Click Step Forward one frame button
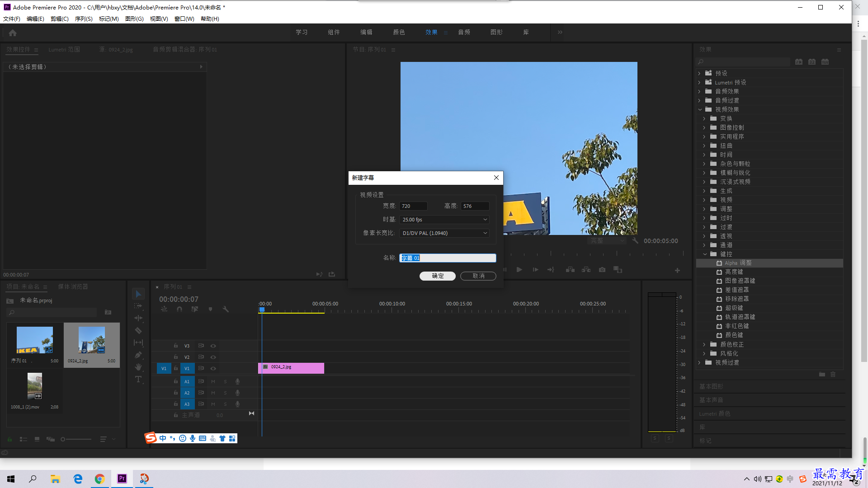868x488 pixels. [x=535, y=270]
